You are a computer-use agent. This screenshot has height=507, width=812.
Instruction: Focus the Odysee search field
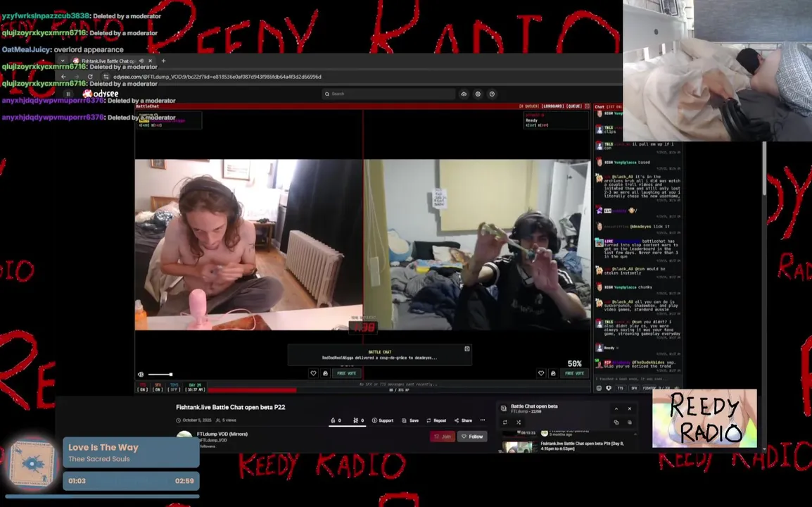pos(388,94)
